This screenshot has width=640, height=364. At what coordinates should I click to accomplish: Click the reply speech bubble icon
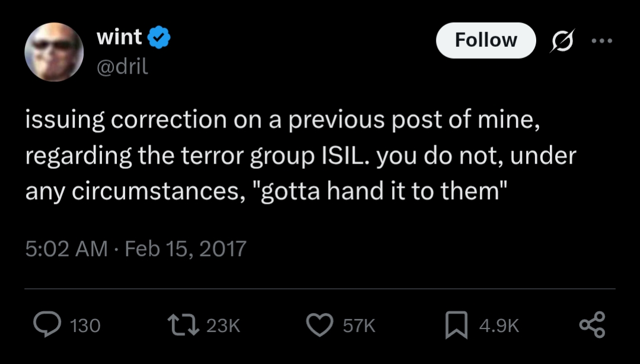pos(46,325)
